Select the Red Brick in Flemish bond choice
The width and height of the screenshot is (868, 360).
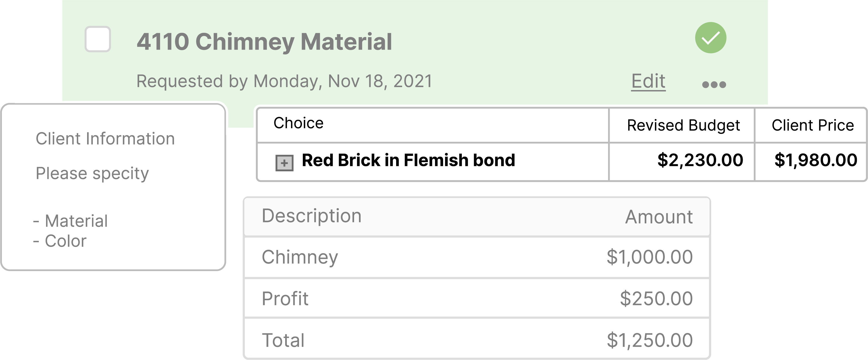(408, 160)
